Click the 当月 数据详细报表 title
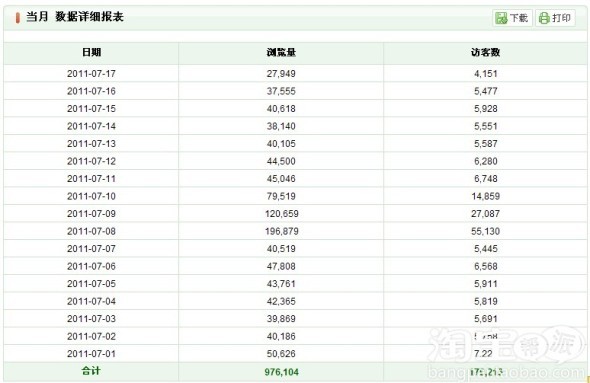The width and height of the screenshot is (590, 383). click(x=75, y=17)
